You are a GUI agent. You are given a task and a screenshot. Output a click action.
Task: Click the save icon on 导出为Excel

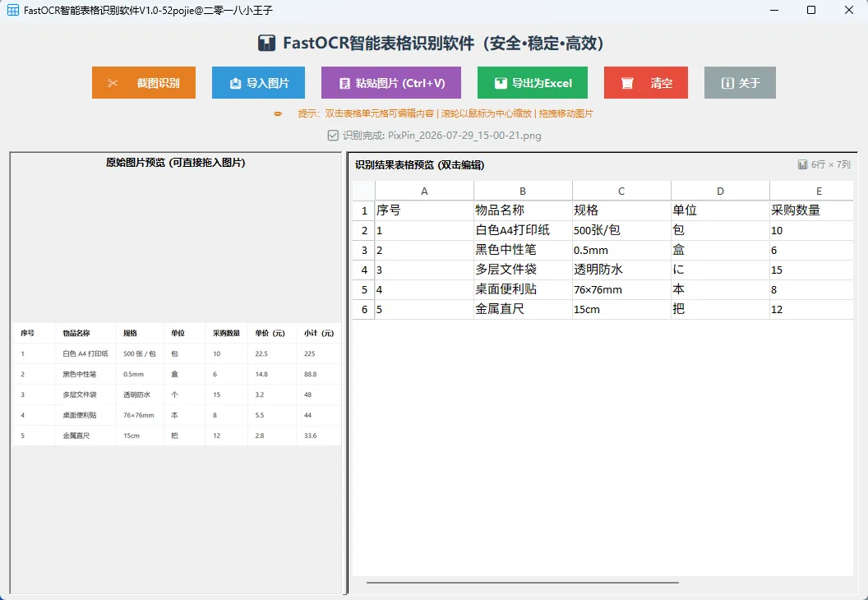pyautogui.click(x=501, y=83)
